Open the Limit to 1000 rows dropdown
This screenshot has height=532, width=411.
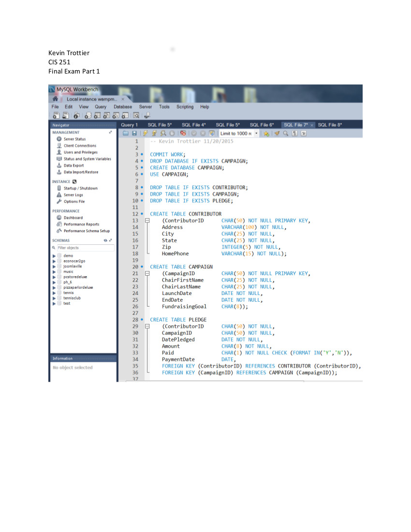tap(256, 133)
